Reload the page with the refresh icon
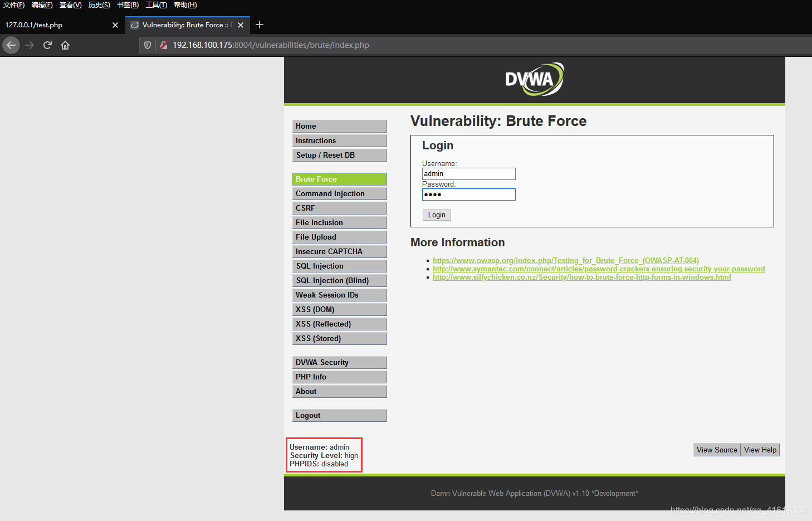 pyautogui.click(x=47, y=45)
